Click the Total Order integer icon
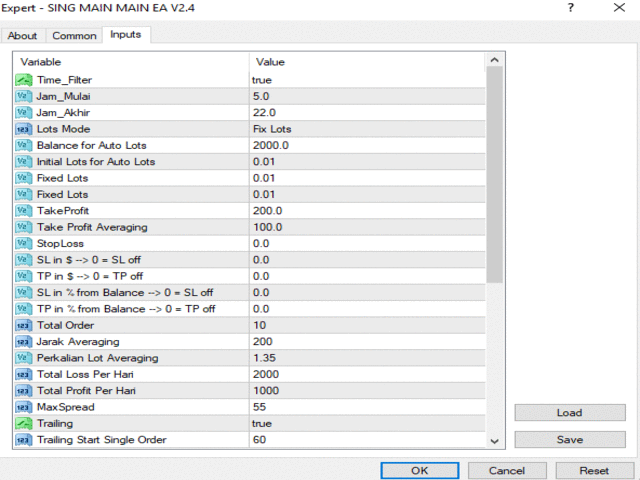 (24, 325)
